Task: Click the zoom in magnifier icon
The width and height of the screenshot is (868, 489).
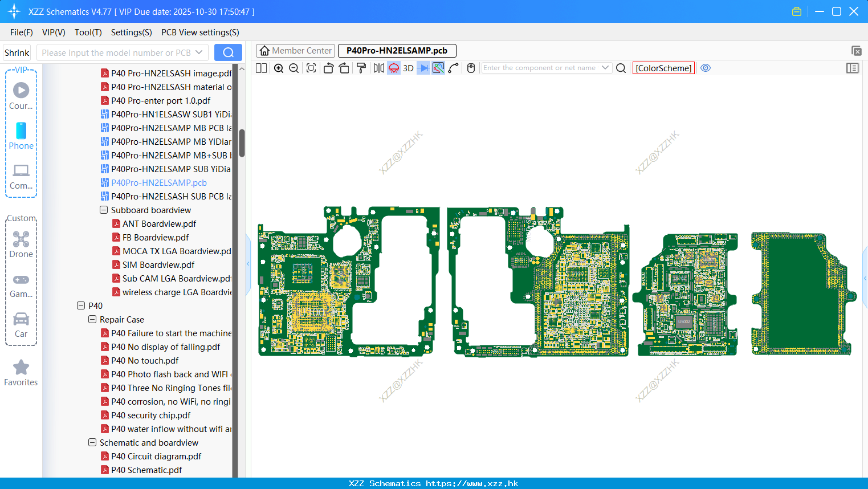Action: tap(279, 68)
